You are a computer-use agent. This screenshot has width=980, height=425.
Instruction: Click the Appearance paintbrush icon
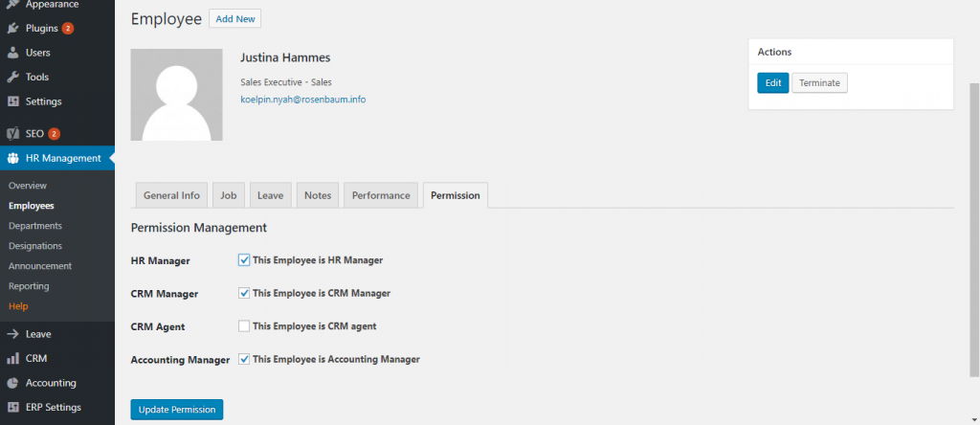click(x=12, y=5)
